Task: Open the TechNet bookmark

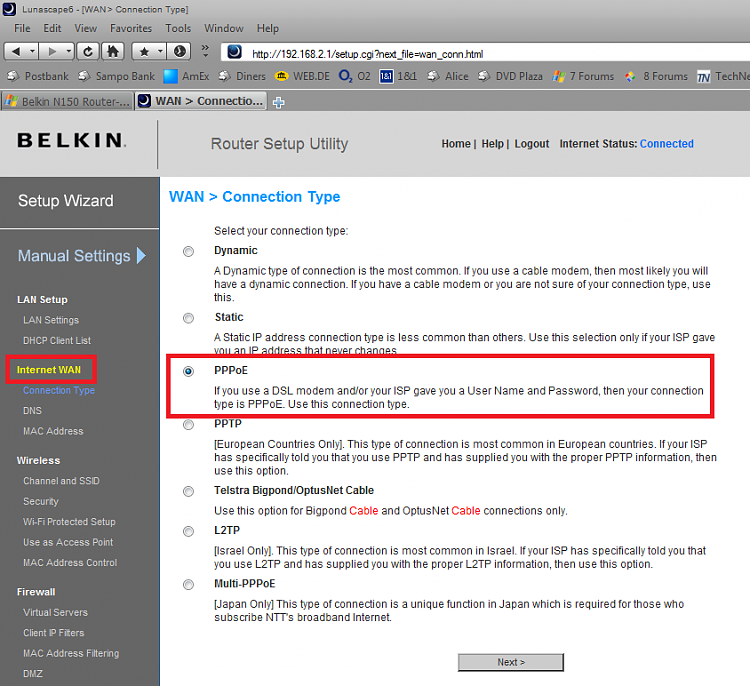Action: 723,76
